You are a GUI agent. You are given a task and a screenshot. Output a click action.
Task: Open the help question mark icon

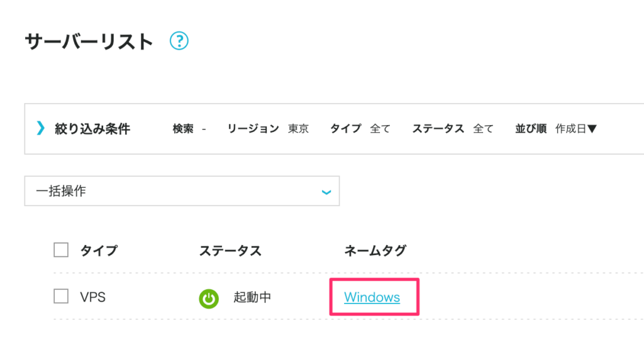coord(179,41)
